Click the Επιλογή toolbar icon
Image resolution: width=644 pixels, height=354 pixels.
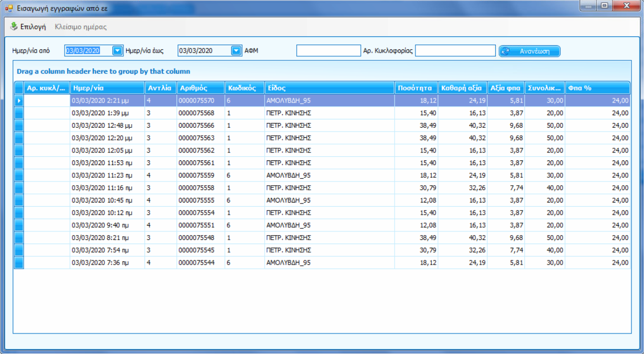coord(14,27)
